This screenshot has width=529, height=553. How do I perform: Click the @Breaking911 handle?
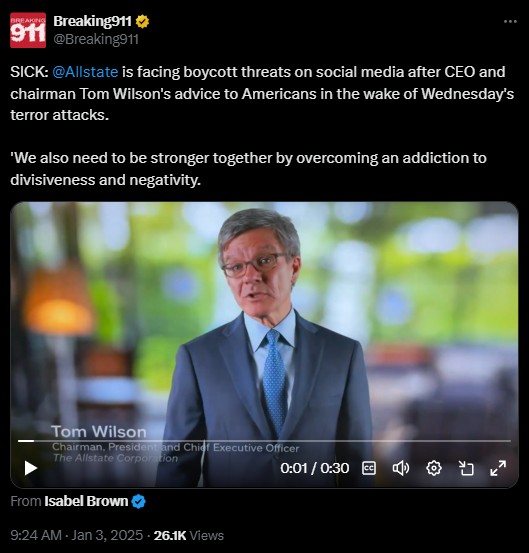click(x=96, y=39)
